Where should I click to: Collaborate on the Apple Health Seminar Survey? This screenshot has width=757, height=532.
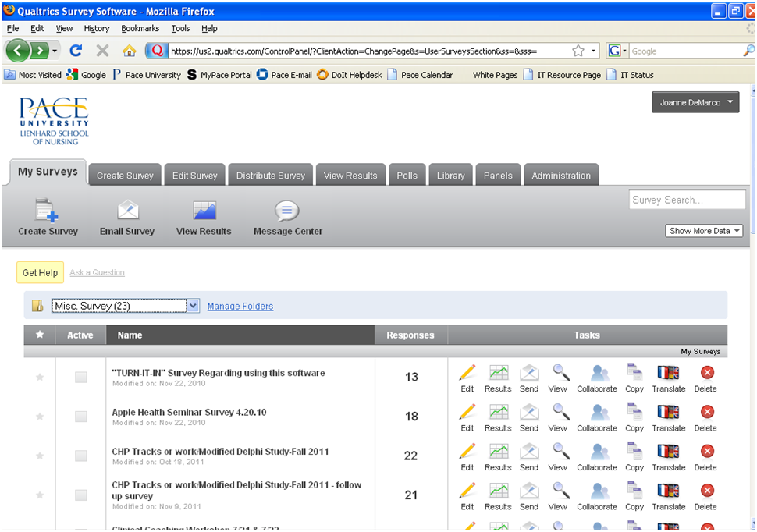tap(597, 413)
